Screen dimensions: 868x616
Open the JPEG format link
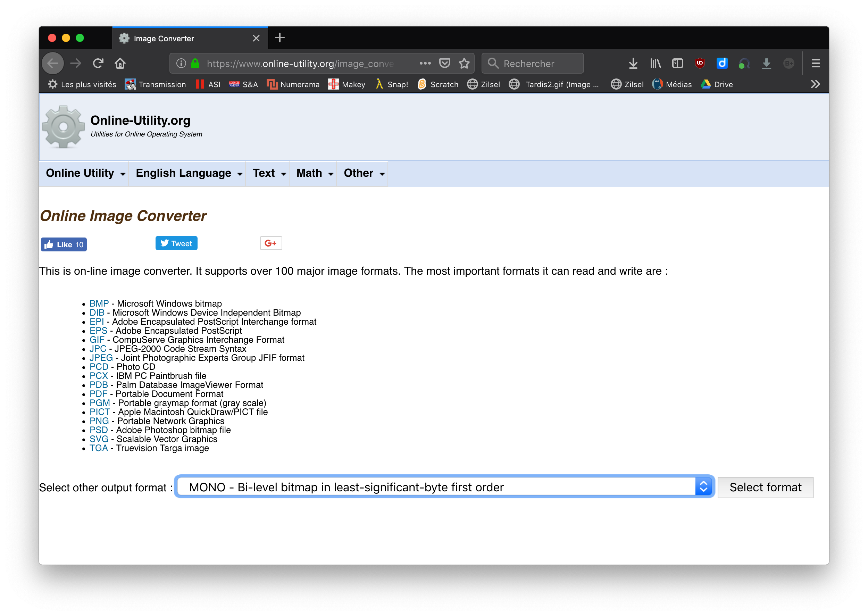pyautogui.click(x=101, y=358)
